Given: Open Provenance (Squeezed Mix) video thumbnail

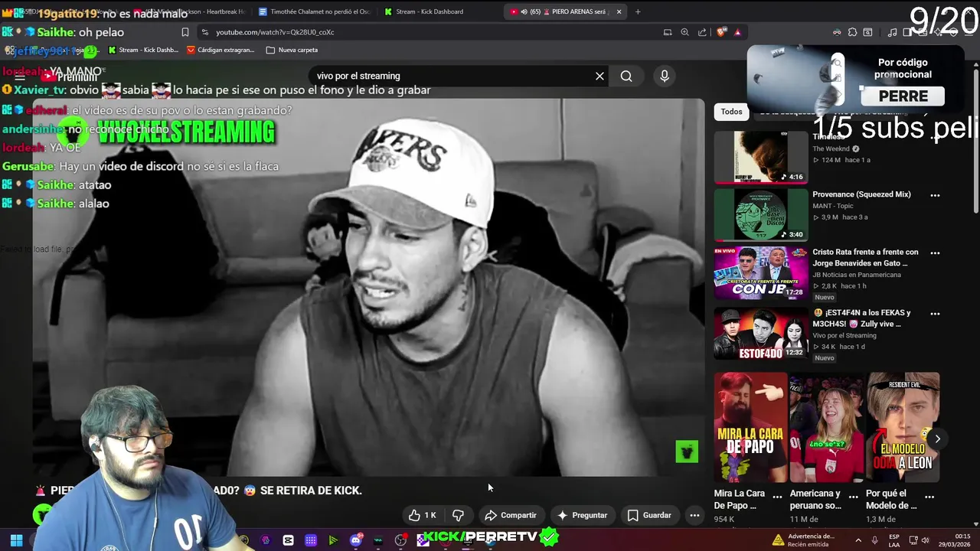Looking at the screenshot, I should pyautogui.click(x=761, y=215).
